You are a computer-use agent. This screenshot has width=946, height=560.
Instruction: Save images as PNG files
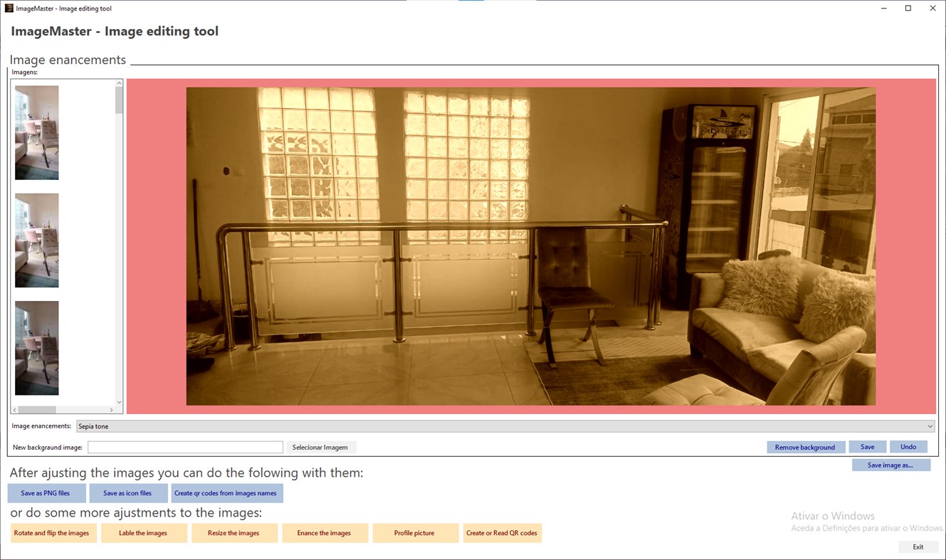(x=46, y=492)
